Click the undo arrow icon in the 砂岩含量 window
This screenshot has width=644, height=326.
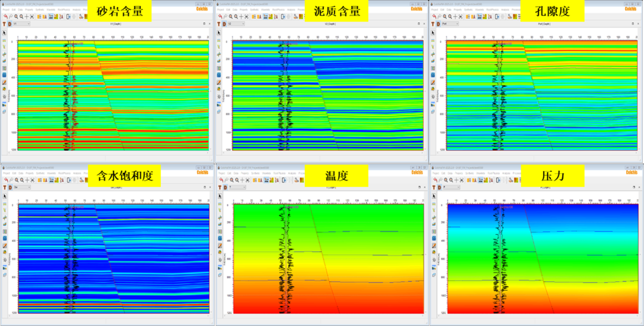point(5,17)
